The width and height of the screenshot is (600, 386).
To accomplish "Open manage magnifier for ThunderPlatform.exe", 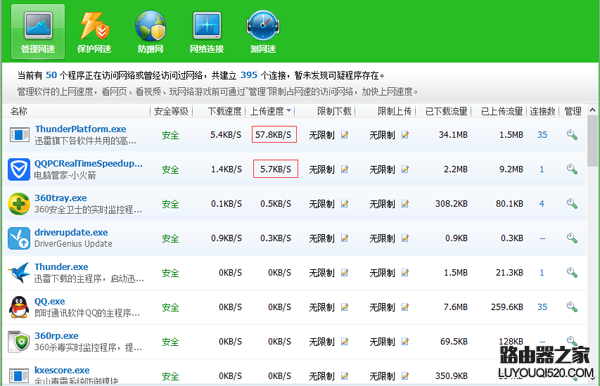I will click(x=572, y=135).
